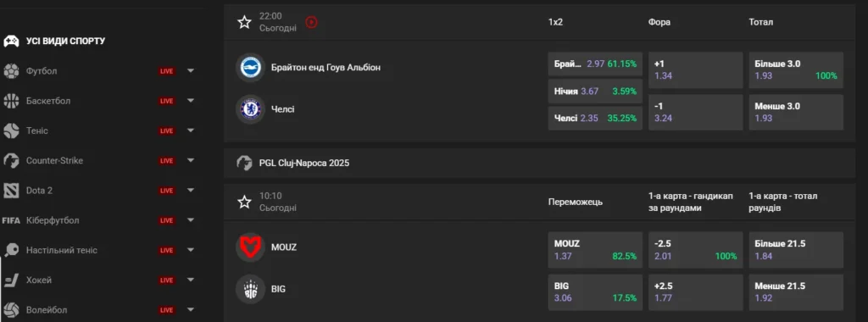This screenshot has width=868, height=322.
Task: Expand the Настільний теніс category arrow
Action: tap(191, 250)
